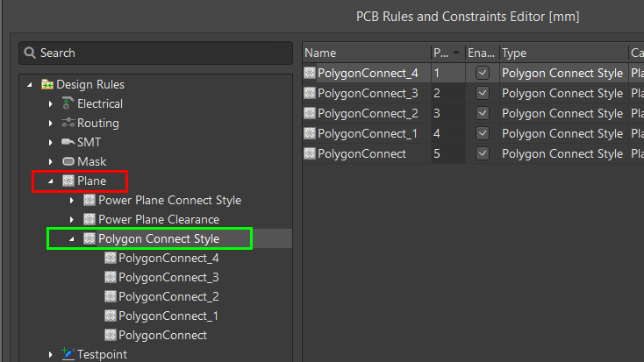
Task: Toggle the PolygonConnect_2 enabled checkbox
Action: [x=482, y=114]
